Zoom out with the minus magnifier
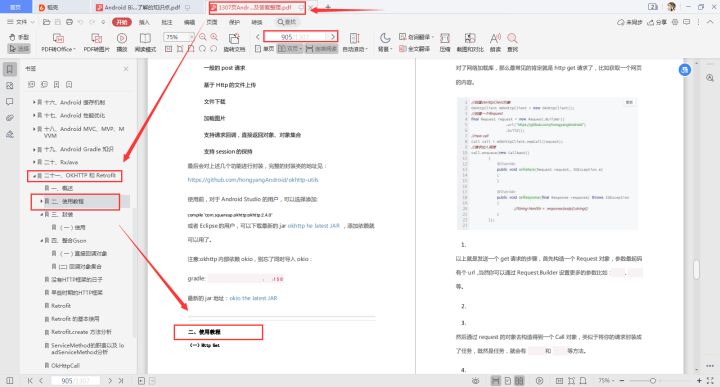Image resolution: width=720 pixels, height=387 pixels. pos(202,37)
